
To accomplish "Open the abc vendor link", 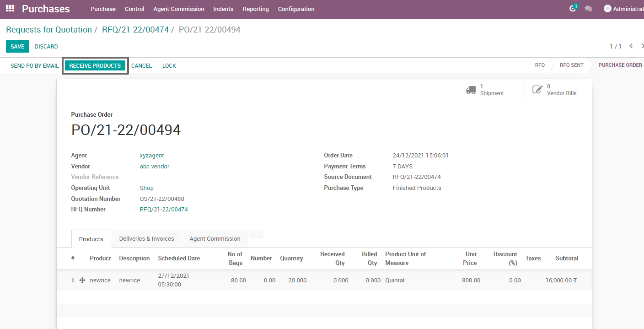I will pyautogui.click(x=154, y=166).
